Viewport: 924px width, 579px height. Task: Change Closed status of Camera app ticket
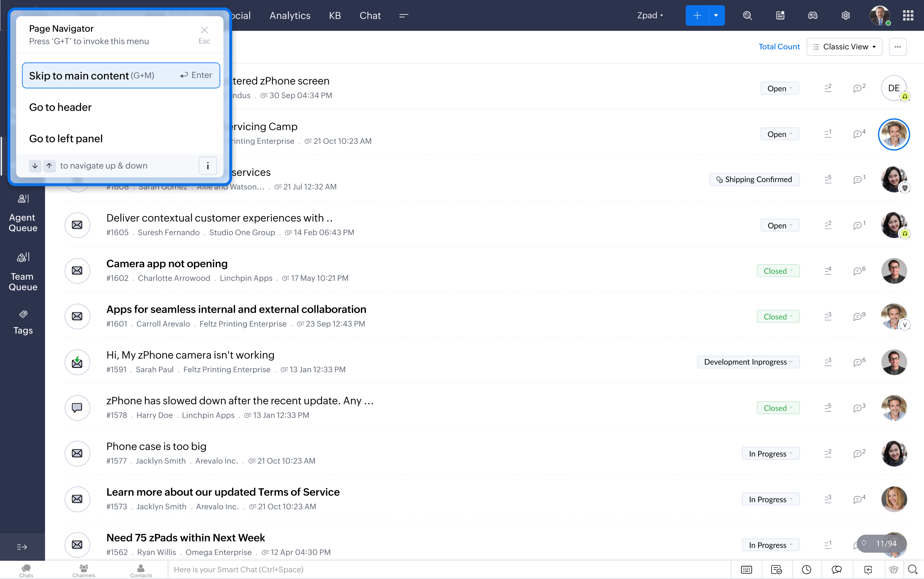coord(778,271)
